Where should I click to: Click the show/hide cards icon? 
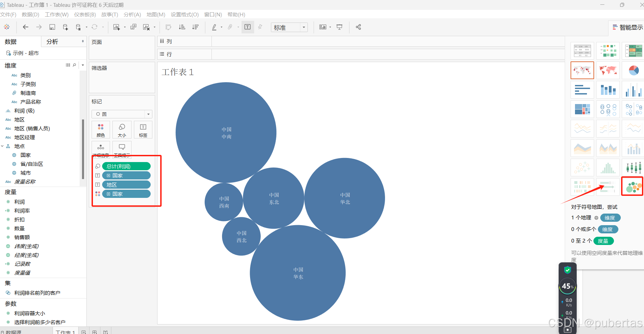pyautogui.click(x=323, y=27)
